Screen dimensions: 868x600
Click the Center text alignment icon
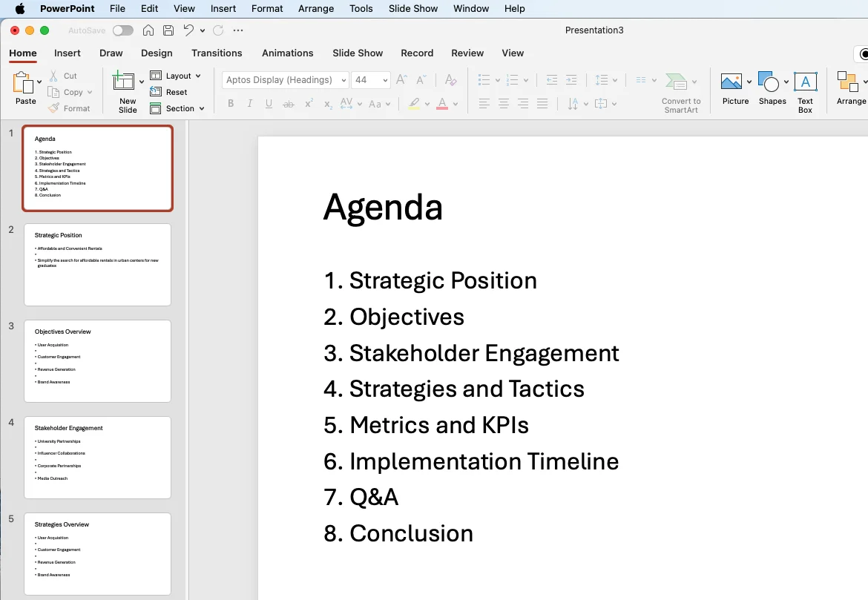pos(503,104)
